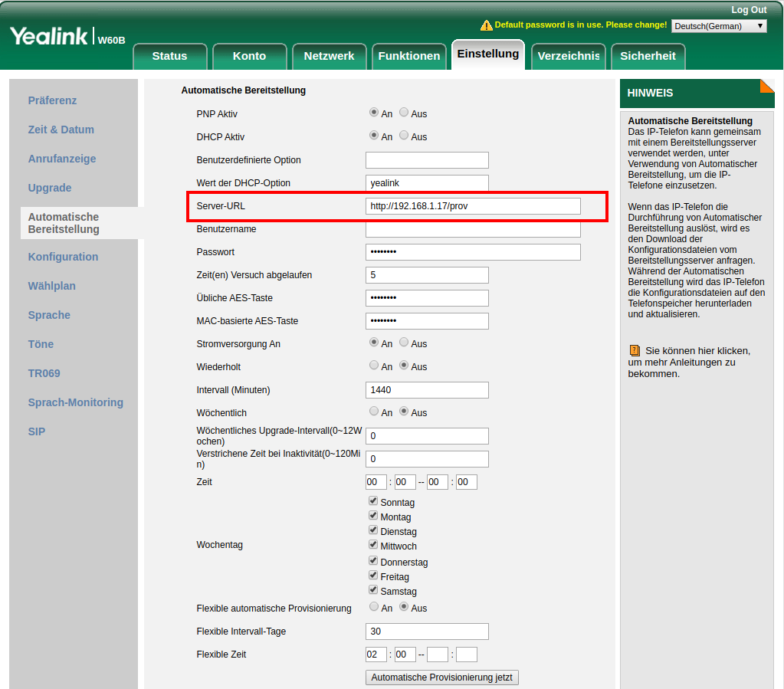
Task: Uncheck the Samstag weekday checkbox
Action: click(x=372, y=591)
